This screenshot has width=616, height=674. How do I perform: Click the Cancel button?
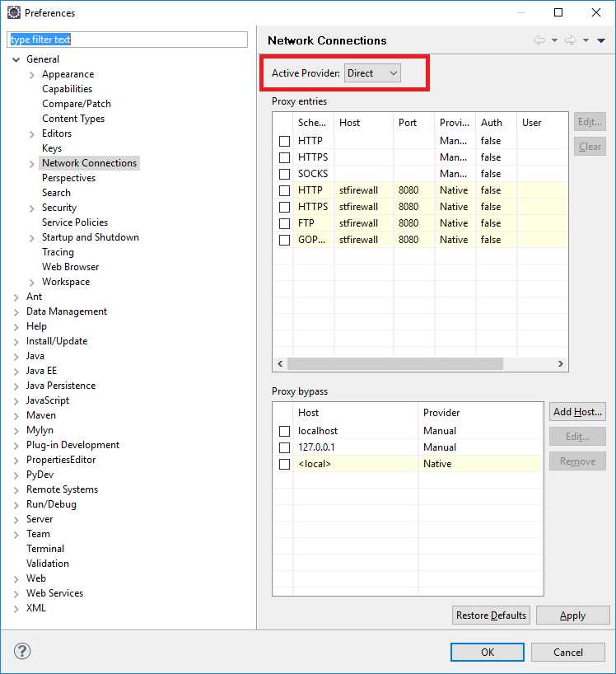[568, 653]
